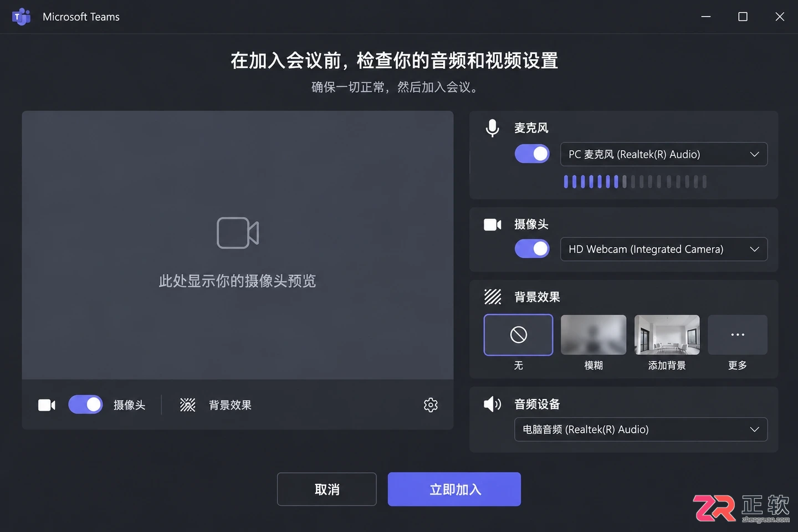Click the microphone level meter

pyautogui.click(x=635, y=182)
